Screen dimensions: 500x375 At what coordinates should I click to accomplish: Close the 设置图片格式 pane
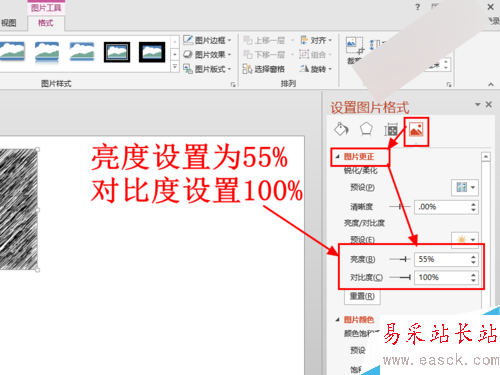pos(489,105)
